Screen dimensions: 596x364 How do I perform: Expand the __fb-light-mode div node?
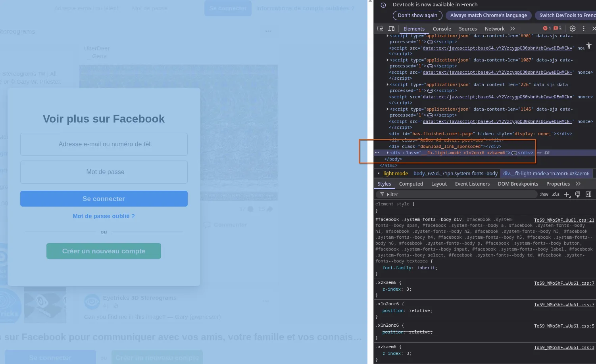coord(388,153)
